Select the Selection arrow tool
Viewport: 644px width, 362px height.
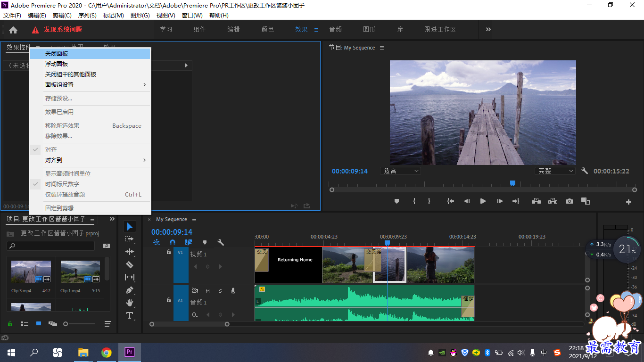(130, 227)
